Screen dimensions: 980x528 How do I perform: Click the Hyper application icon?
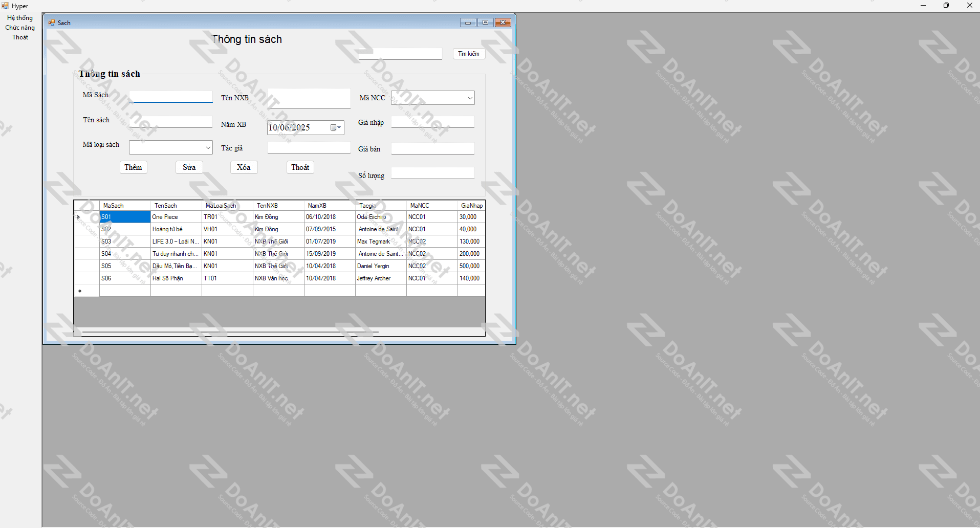5,6
